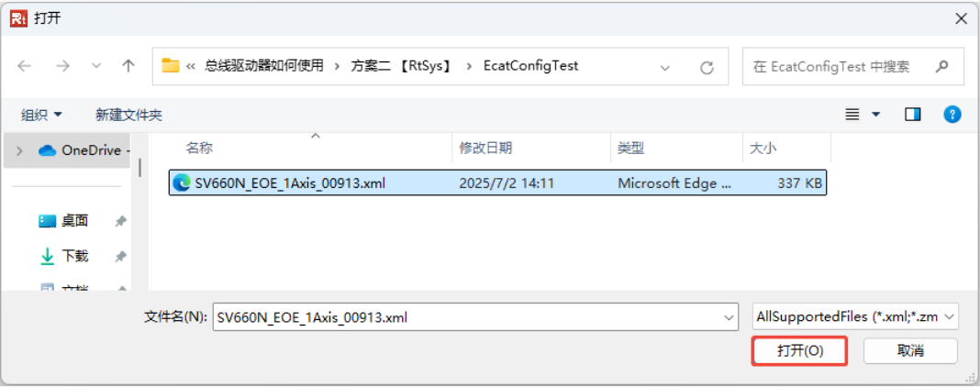
Task: Go up one folder level
Action: pos(128,66)
